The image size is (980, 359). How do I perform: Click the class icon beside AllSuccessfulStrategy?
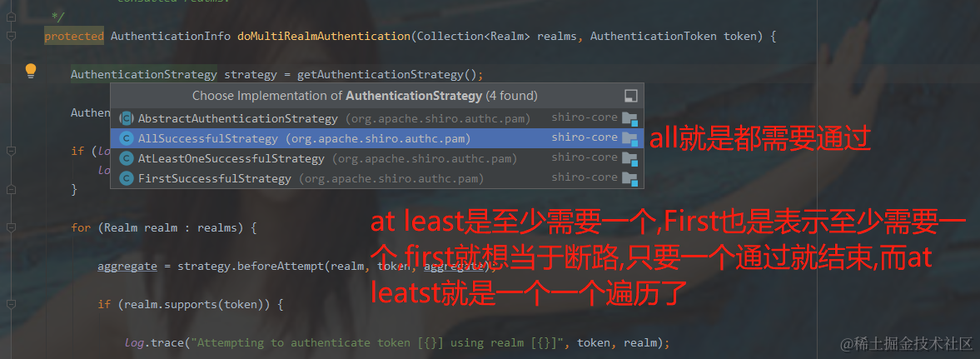(x=127, y=138)
